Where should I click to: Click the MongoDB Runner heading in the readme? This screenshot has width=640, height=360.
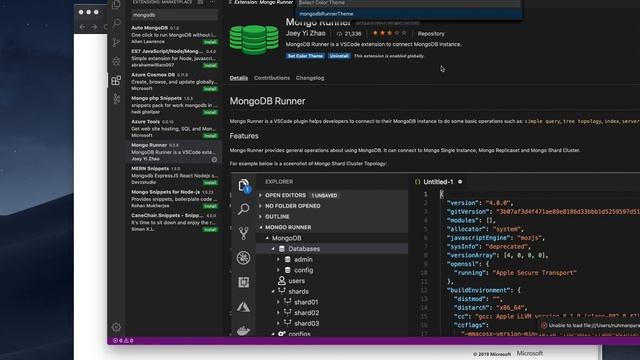267,101
